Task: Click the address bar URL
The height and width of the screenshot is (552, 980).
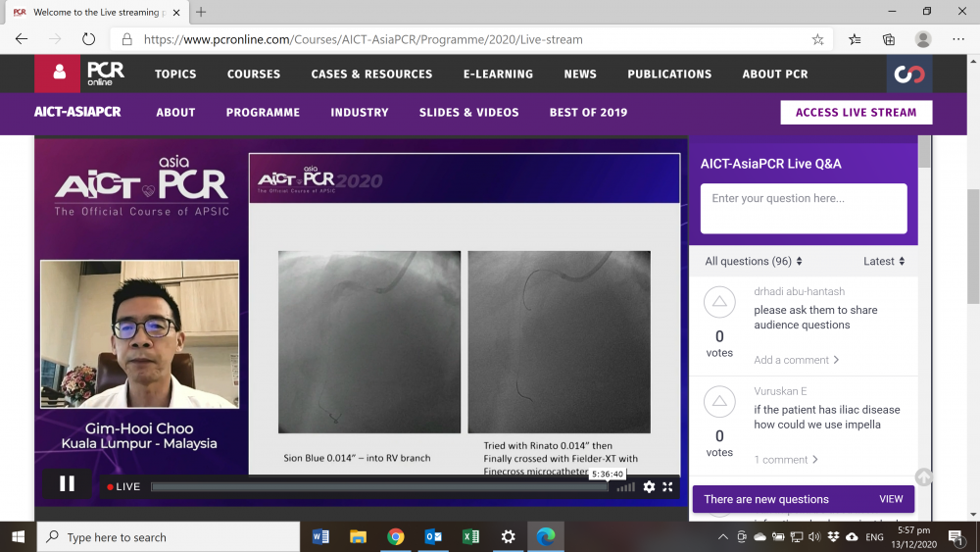Action: (364, 39)
